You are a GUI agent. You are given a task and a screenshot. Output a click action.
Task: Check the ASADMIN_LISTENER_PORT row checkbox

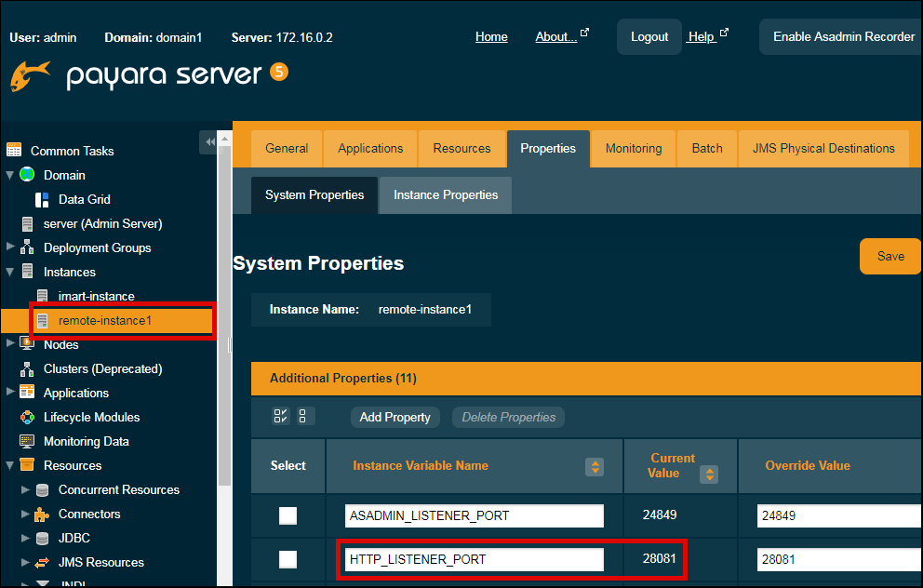point(288,515)
